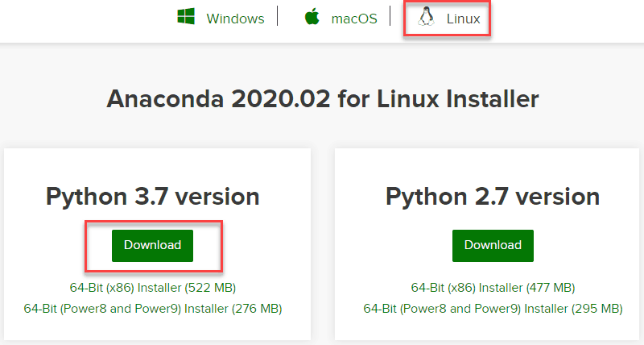Switch to the Windows tab
The image size is (644, 345).
point(235,19)
